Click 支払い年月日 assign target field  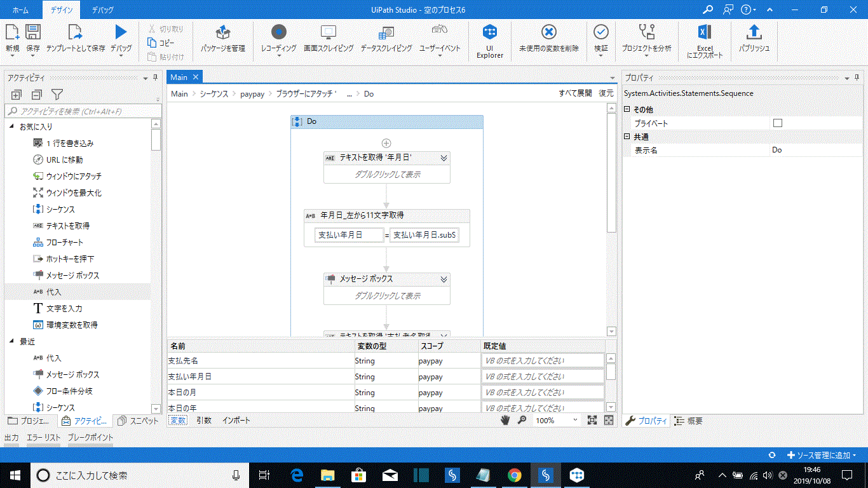349,235
